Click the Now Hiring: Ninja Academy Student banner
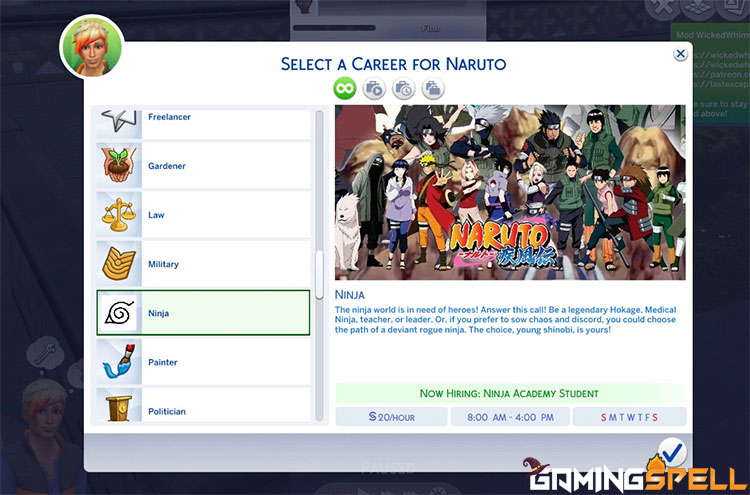 click(x=510, y=394)
